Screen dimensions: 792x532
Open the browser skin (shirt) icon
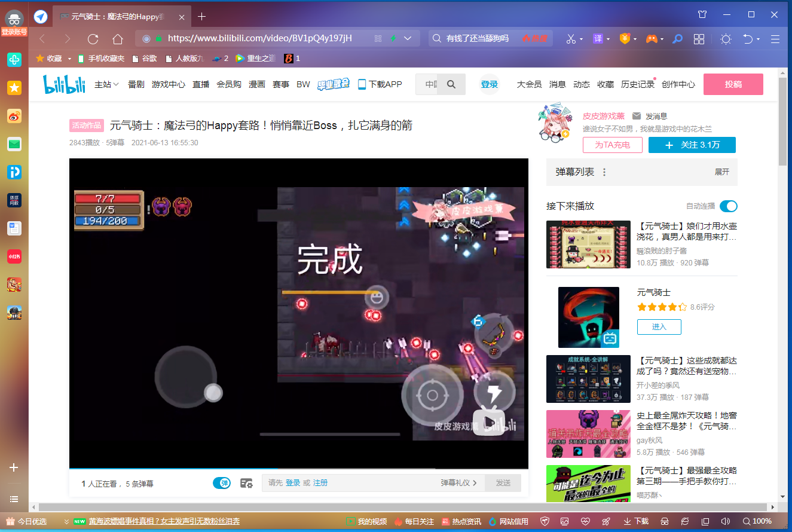702,14
